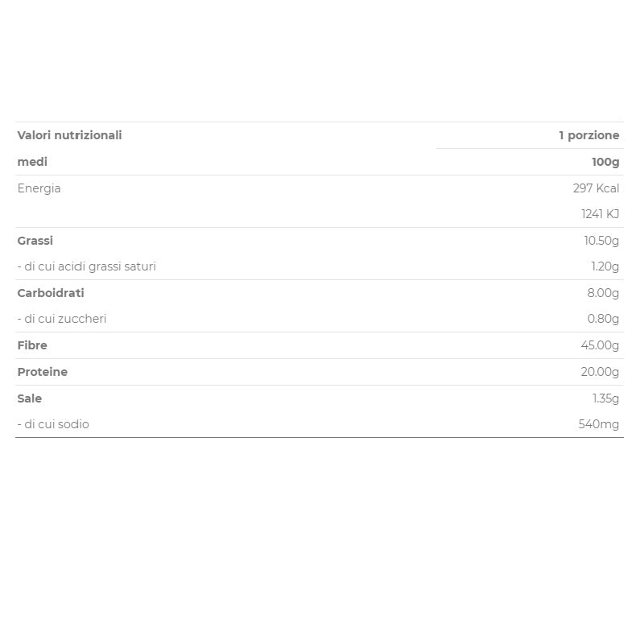Select the "540mg" sodium value

598,424
